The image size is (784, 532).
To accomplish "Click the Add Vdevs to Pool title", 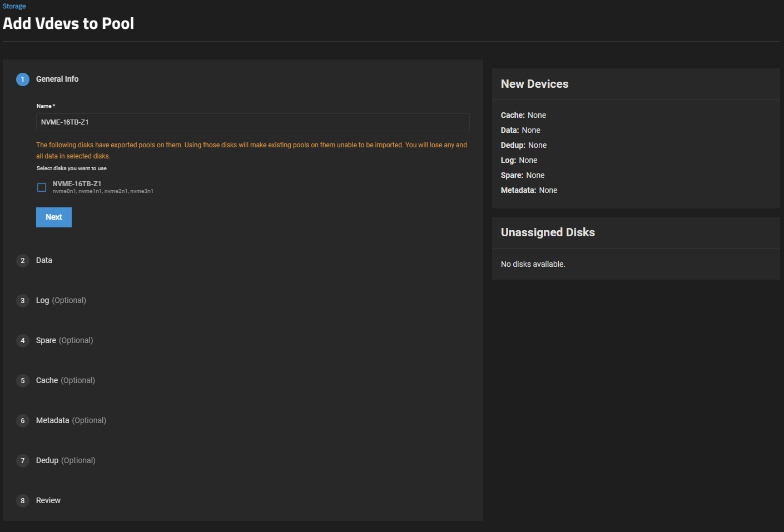I will 68,24.
